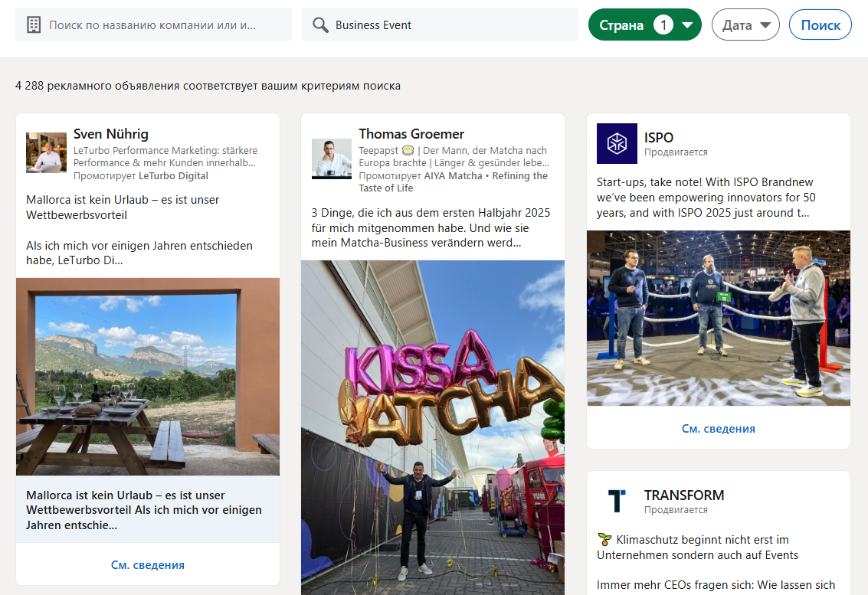Click 'Als ich mich vor einigen Jahren' paragraph
868x595 pixels.
(139, 253)
